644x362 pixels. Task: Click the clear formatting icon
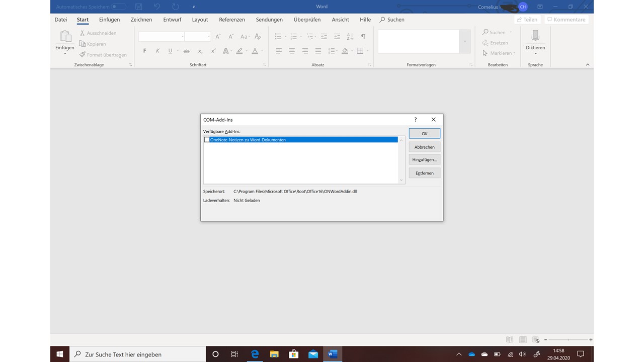coord(258,36)
